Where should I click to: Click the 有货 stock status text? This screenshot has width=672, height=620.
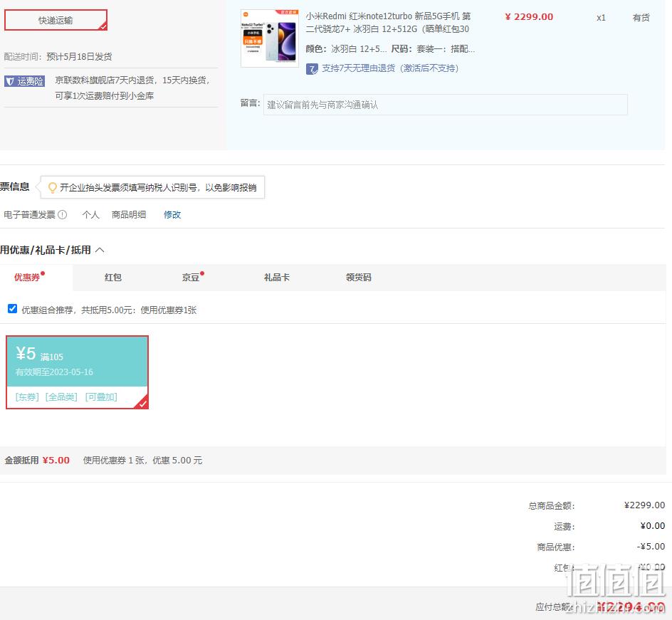pos(641,18)
